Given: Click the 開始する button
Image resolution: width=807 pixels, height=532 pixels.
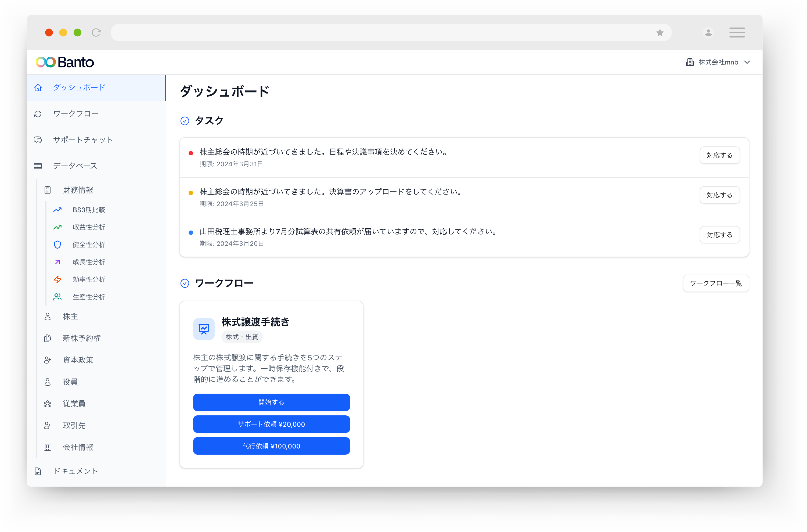Looking at the screenshot, I should point(271,402).
